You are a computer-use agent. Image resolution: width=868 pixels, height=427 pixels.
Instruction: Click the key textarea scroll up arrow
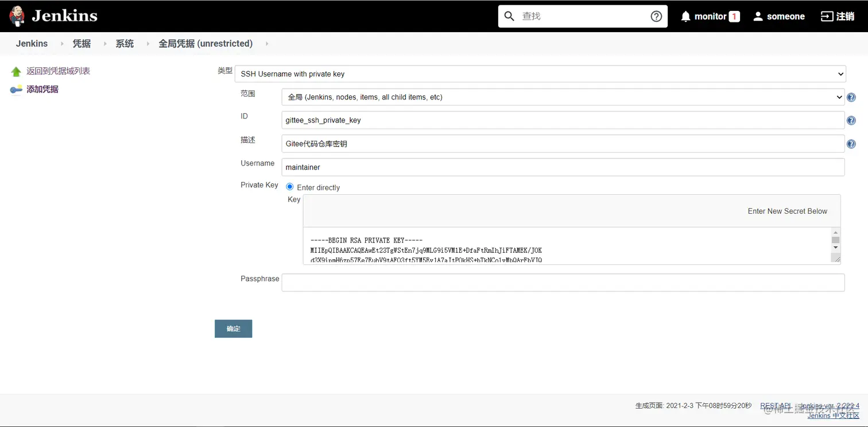tap(836, 232)
